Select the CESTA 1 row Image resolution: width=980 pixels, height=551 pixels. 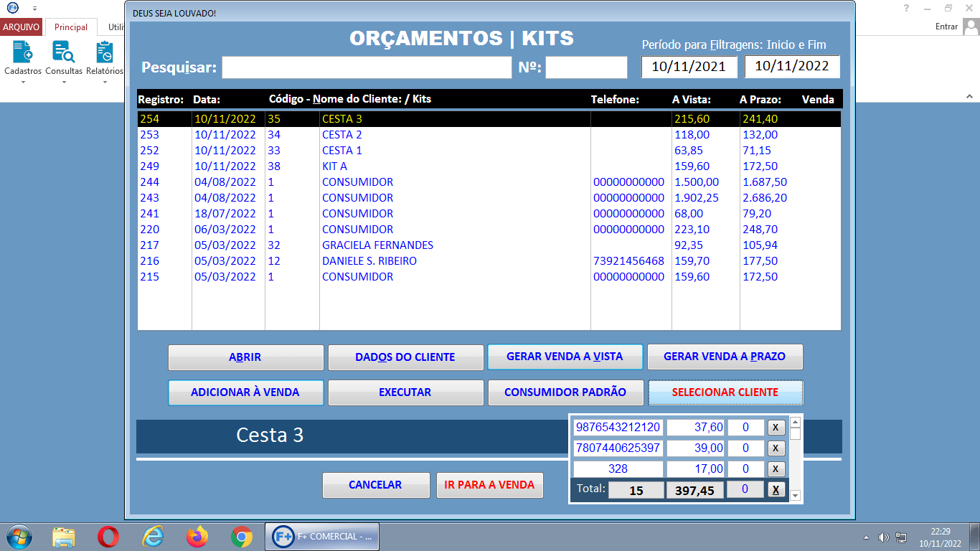[489, 151]
